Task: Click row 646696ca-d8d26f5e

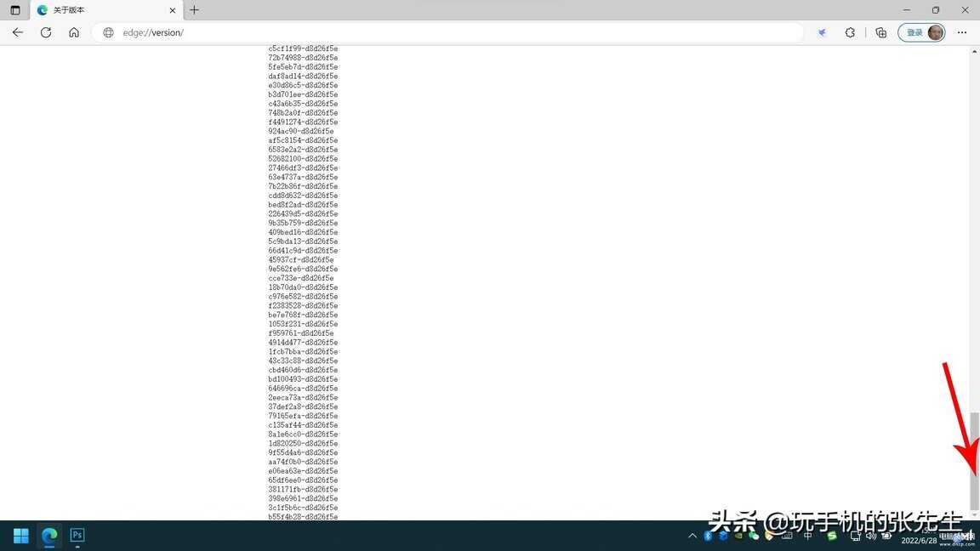Action: [x=303, y=389]
